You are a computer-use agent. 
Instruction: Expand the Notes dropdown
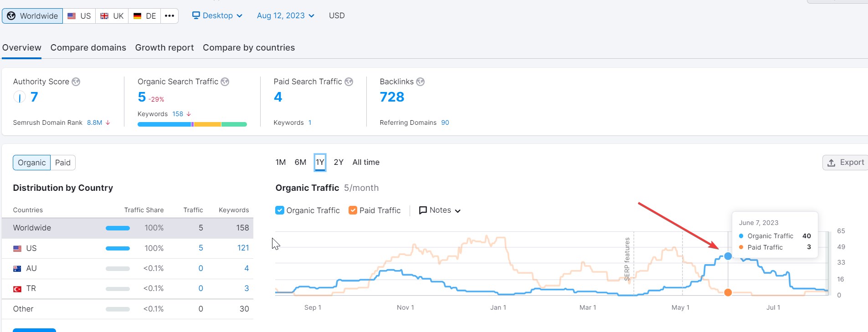click(440, 210)
